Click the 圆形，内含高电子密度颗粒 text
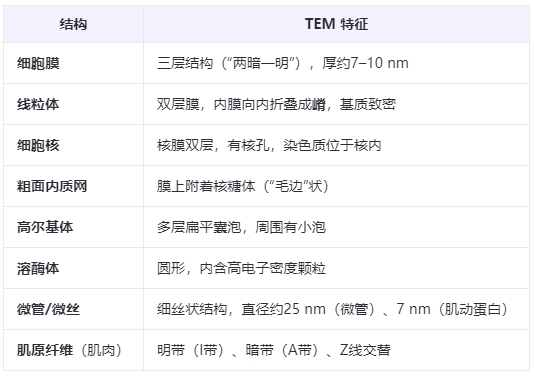The height and width of the screenshot is (377, 534). (241, 268)
